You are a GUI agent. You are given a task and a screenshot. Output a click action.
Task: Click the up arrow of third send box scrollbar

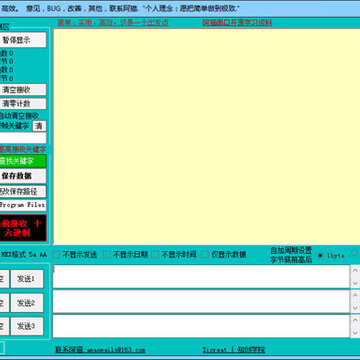pyautogui.click(x=355, y=320)
